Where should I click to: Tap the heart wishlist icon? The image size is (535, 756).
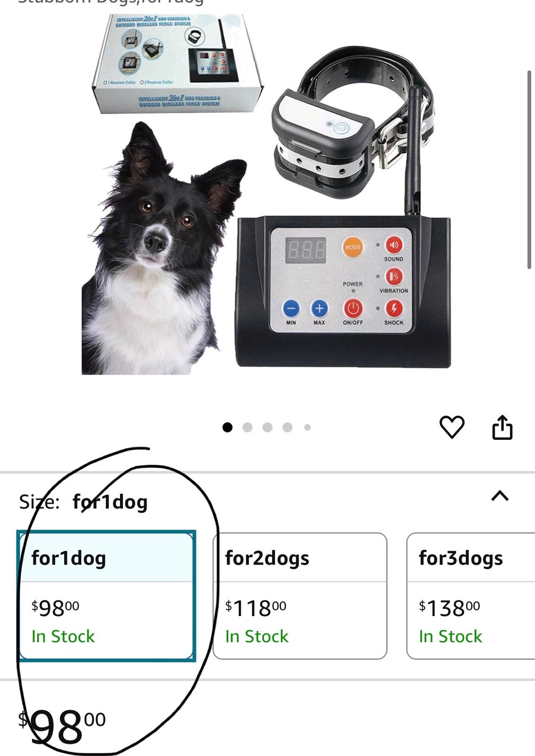click(x=452, y=427)
